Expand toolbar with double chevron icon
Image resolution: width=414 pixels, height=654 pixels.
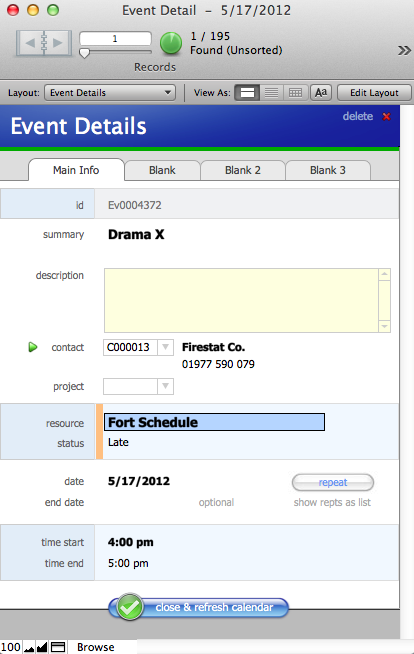tap(404, 50)
